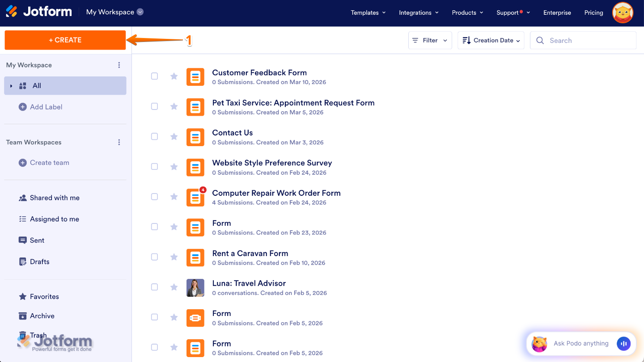Screen dimensions: 644x362
Task: Click the Archive box icon
Action: click(23, 316)
